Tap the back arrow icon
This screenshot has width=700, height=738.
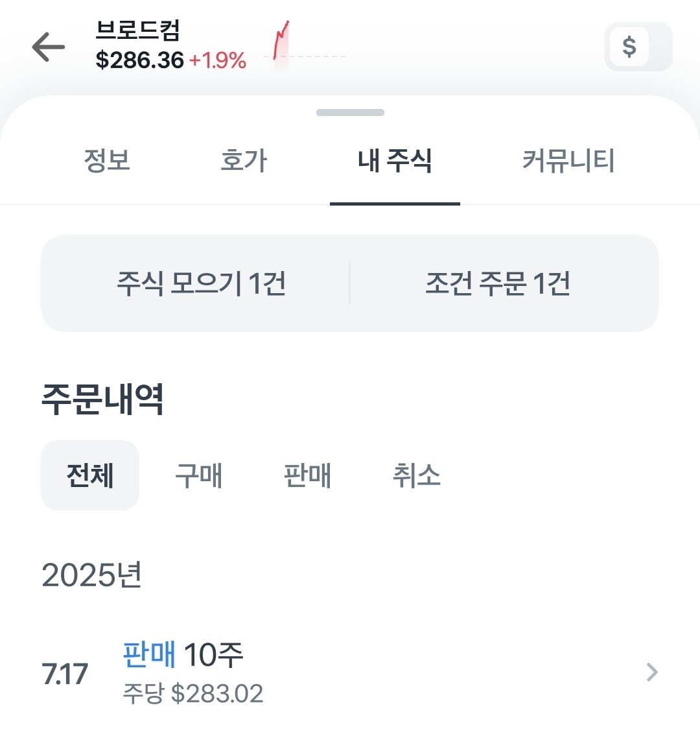49,47
